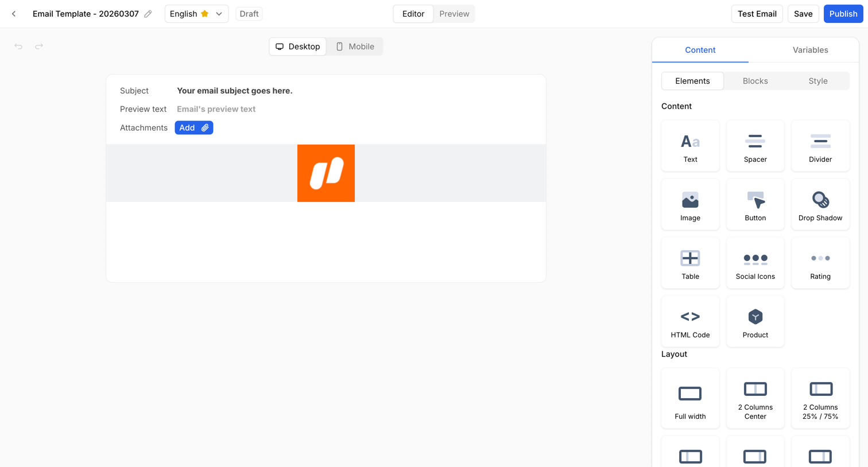
Task: Select the Blocks sub-tab
Action: point(755,81)
